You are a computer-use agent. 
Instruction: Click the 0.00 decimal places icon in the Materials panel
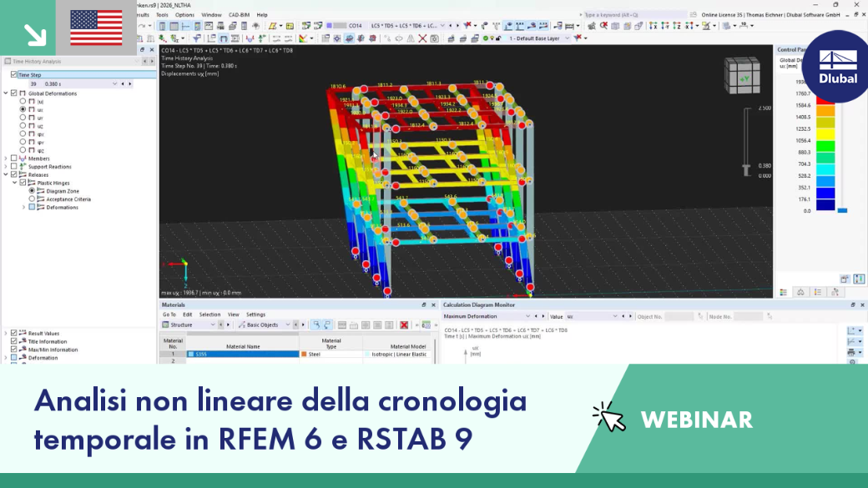pos(426,324)
